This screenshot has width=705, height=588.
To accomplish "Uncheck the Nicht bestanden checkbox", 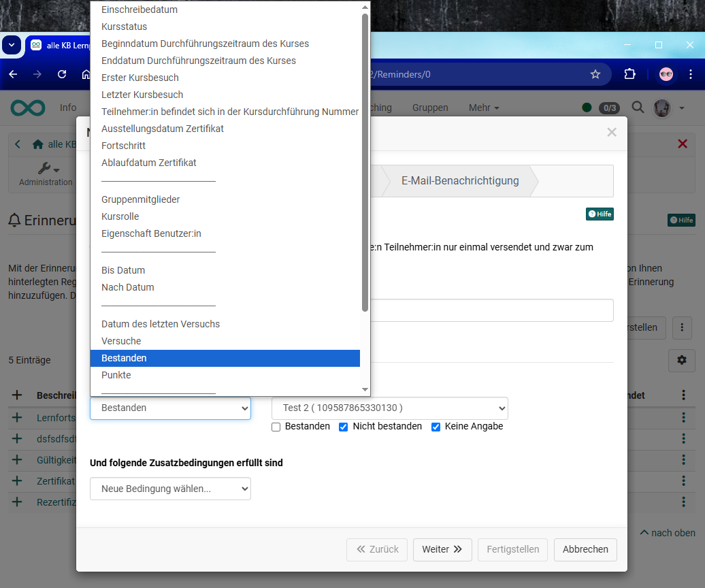I will [x=343, y=427].
